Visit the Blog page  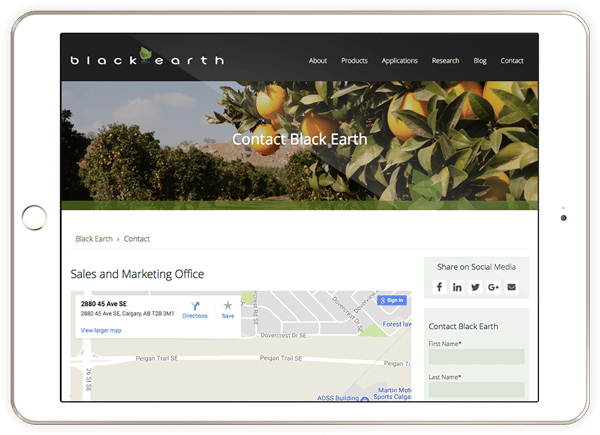pyautogui.click(x=480, y=61)
